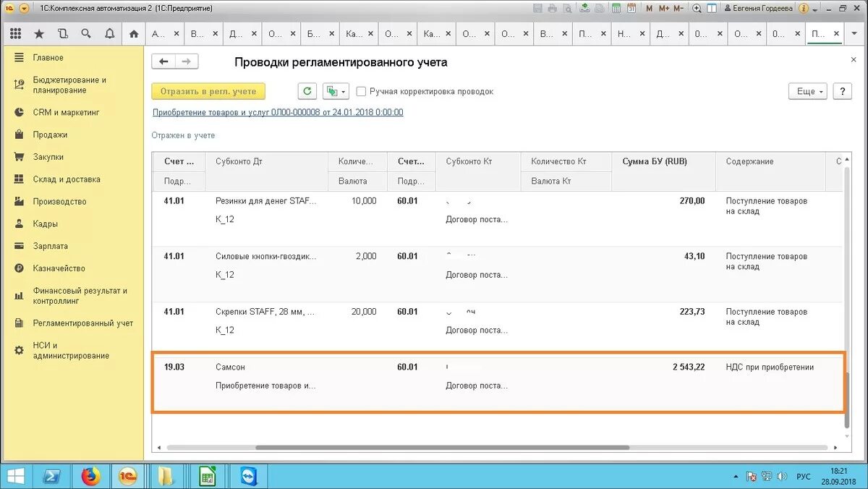
Task: Open the accounting registers selection dropdown
Action: coord(336,91)
